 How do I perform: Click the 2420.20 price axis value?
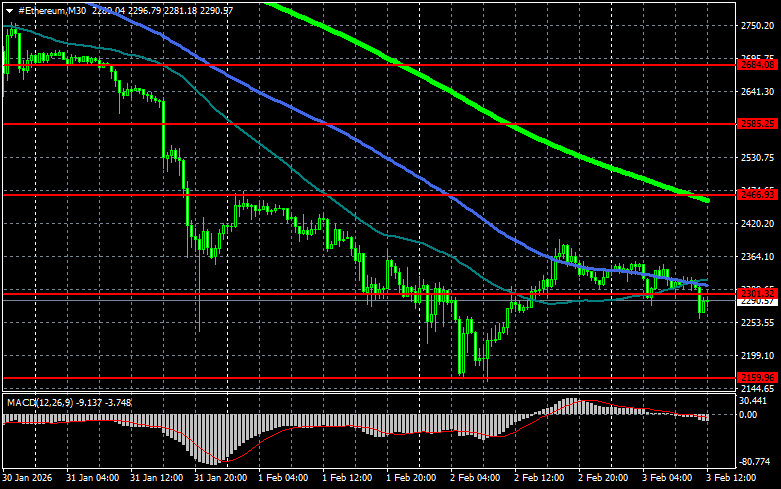(758, 224)
